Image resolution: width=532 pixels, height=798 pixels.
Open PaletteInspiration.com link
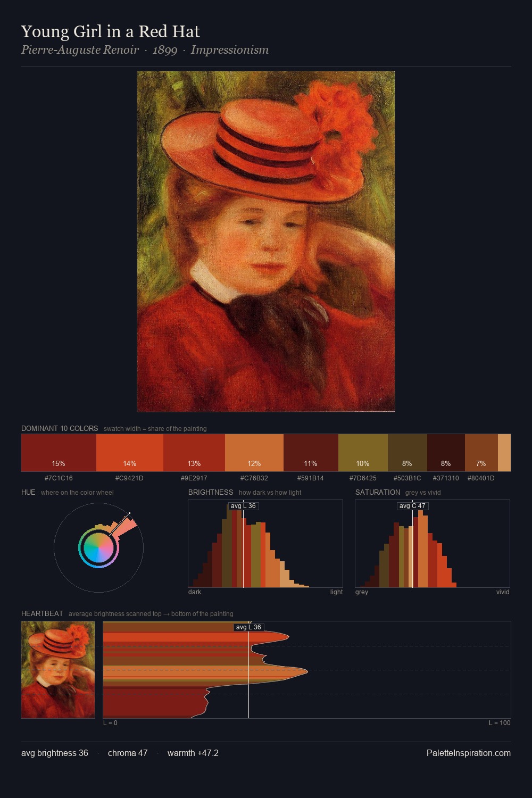pos(469,753)
